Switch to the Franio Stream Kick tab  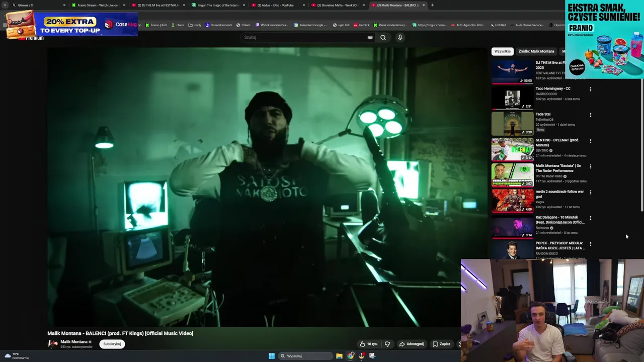(x=98, y=5)
